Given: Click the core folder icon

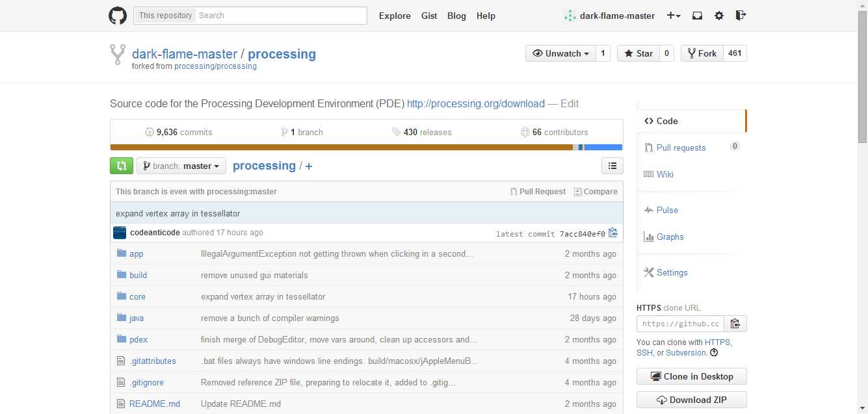Looking at the screenshot, I should (x=121, y=296).
